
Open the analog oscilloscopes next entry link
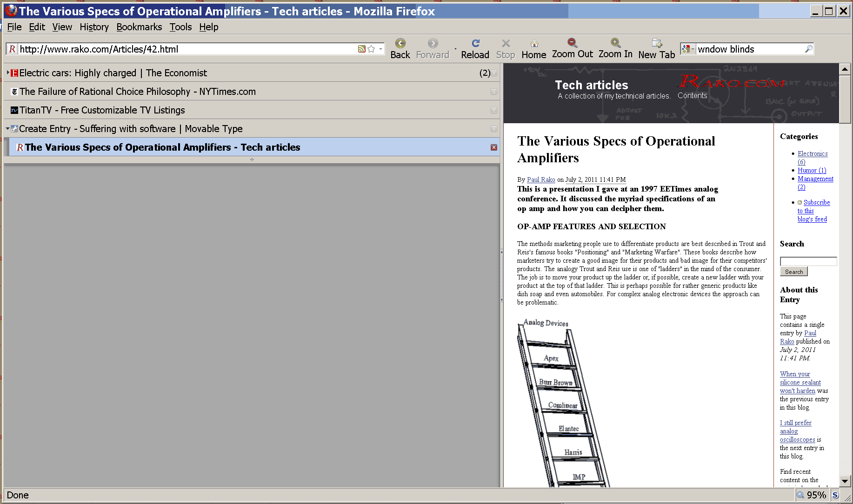coord(797,431)
